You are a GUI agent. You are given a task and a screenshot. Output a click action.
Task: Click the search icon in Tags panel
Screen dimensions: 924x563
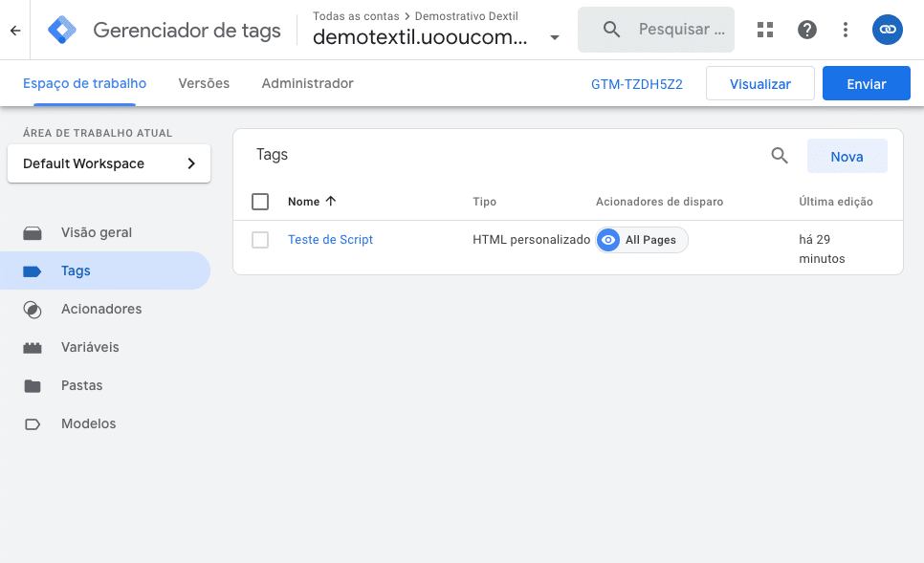(779, 156)
